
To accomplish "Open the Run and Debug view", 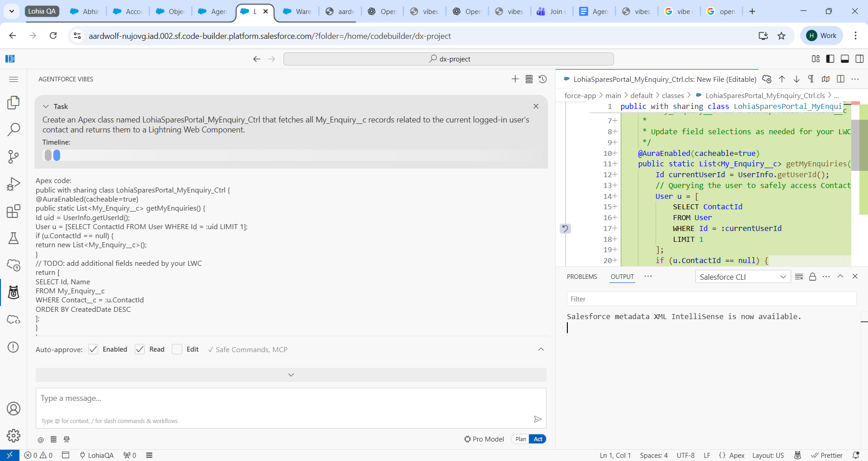I will (x=14, y=183).
